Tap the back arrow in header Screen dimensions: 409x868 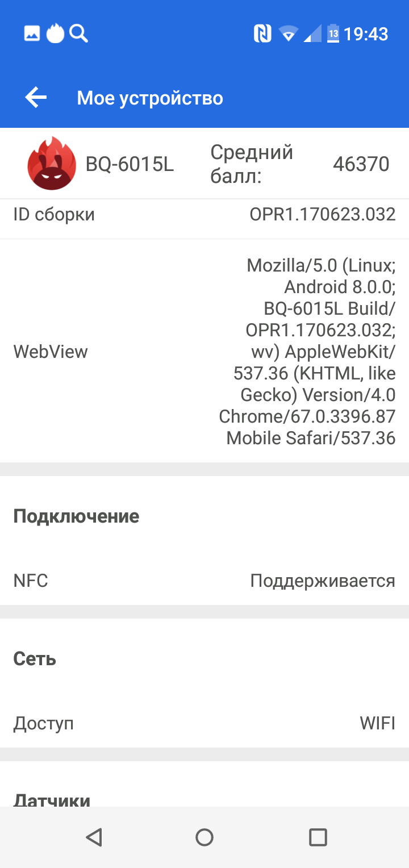coord(36,98)
